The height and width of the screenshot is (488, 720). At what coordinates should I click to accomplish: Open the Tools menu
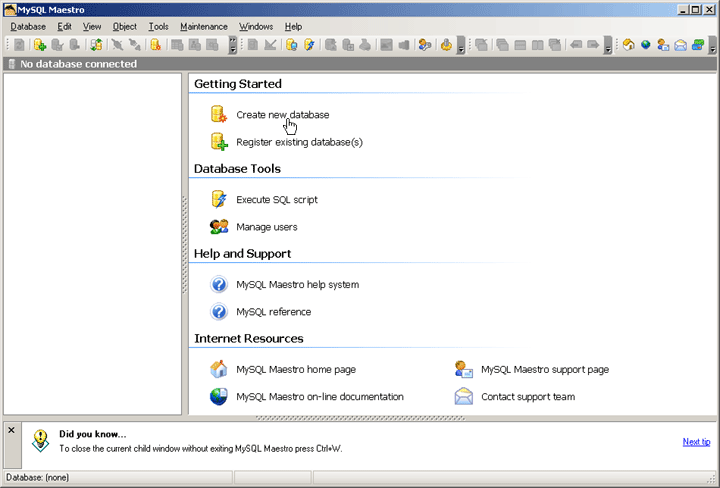(x=158, y=27)
